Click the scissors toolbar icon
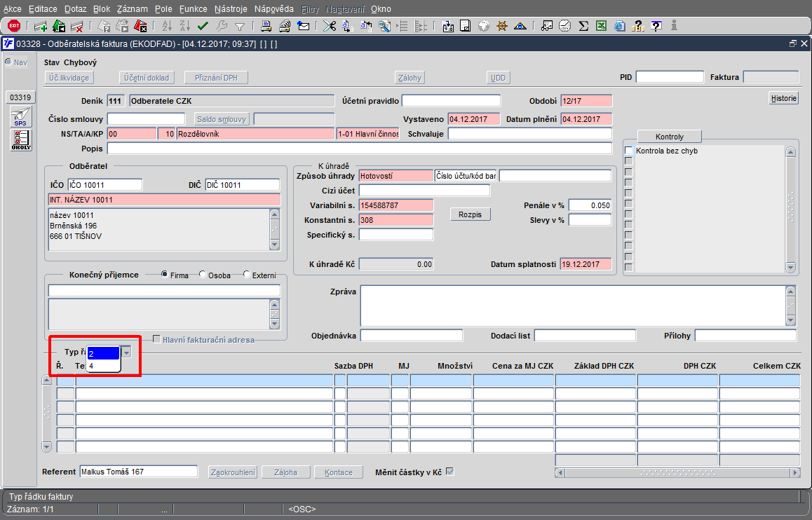Image resolution: width=812 pixels, height=520 pixels. (x=330, y=27)
